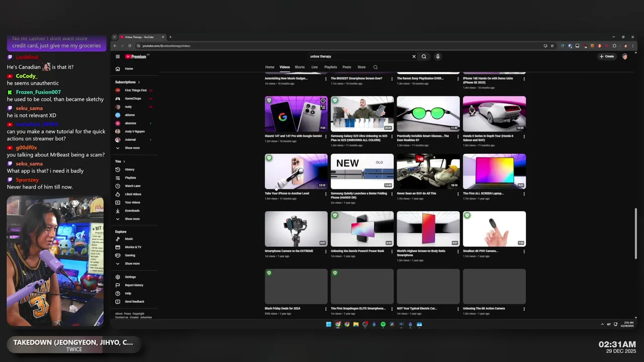Open Liked videos in sidebar
This screenshot has height=362, width=644.
pos(133,194)
